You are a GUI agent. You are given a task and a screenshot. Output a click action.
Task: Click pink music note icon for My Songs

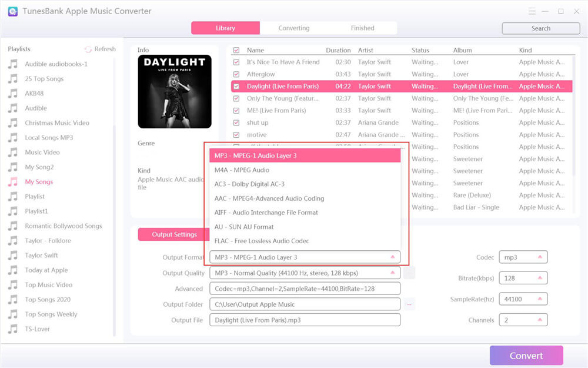pyautogui.click(x=13, y=182)
